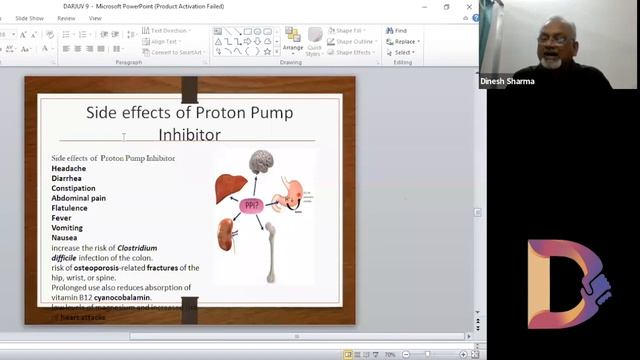Open Paragraph dialog launcher
The width and height of the screenshot is (640, 360).
pos(205,62)
